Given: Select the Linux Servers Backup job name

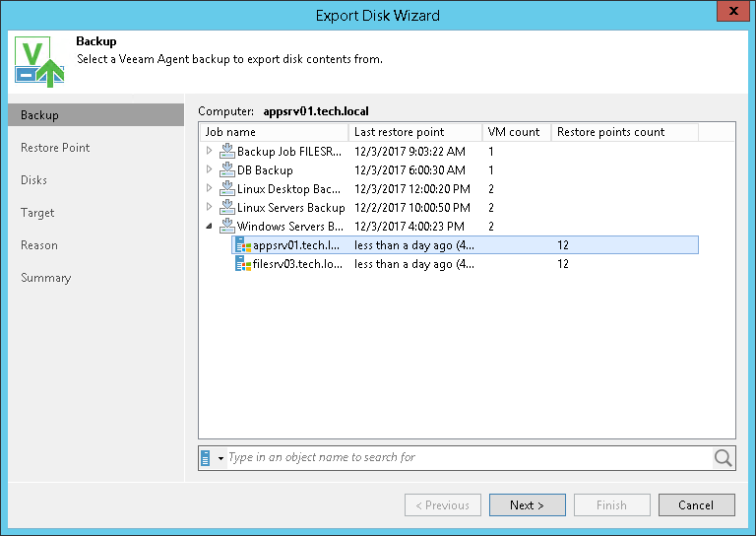Looking at the screenshot, I should [290, 208].
